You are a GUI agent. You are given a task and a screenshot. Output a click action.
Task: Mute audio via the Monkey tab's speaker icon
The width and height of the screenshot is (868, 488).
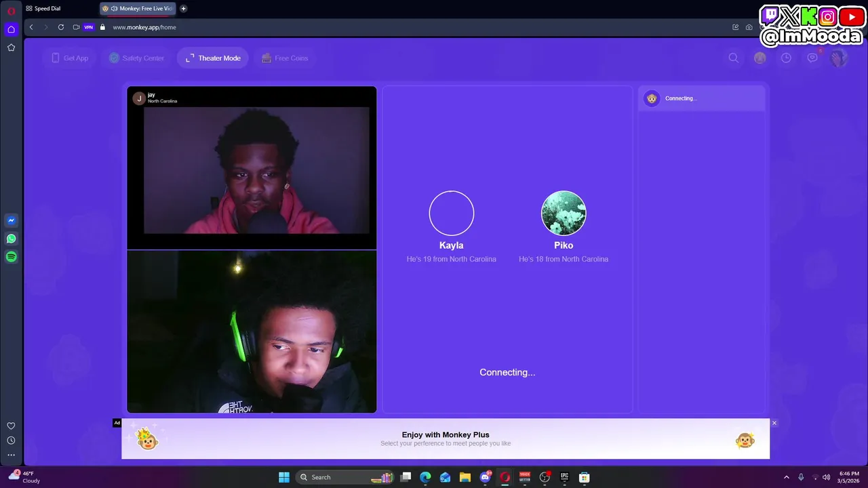[x=114, y=9]
